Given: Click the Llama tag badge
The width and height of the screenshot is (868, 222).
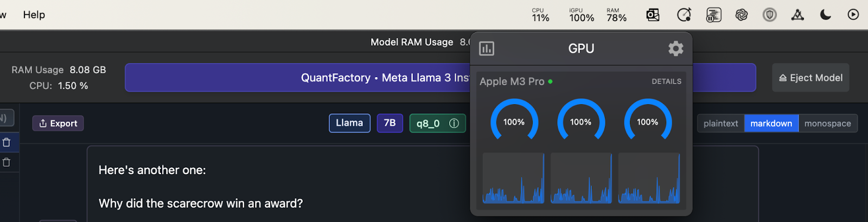Looking at the screenshot, I should click(349, 123).
